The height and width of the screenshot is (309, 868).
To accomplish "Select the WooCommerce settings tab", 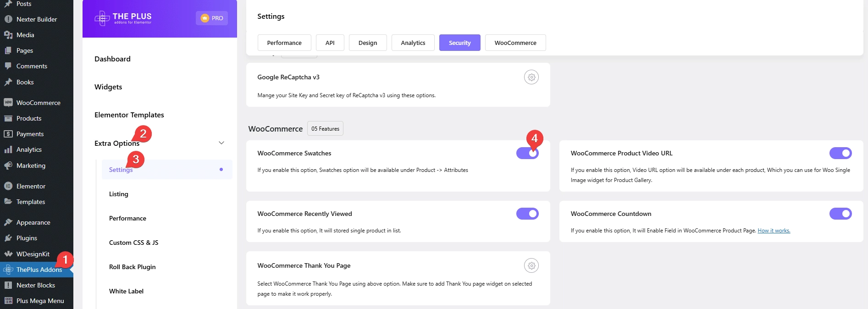I will (515, 43).
